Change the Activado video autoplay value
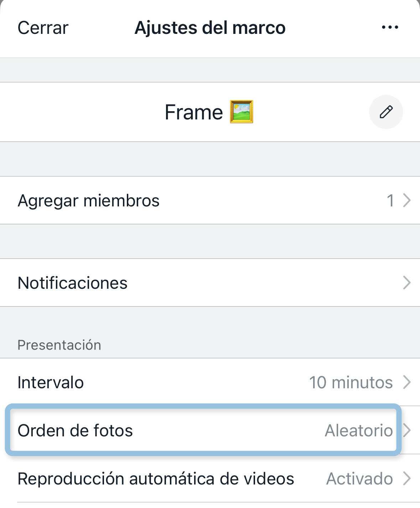This screenshot has height=508, width=420. tap(359, 478)
